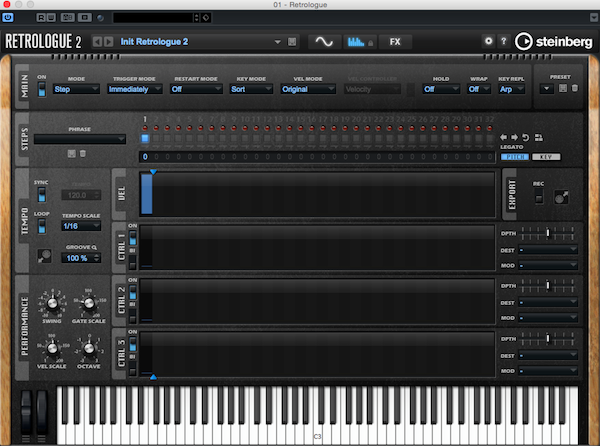Toggle the REC switch in Export section

[539, 197]
